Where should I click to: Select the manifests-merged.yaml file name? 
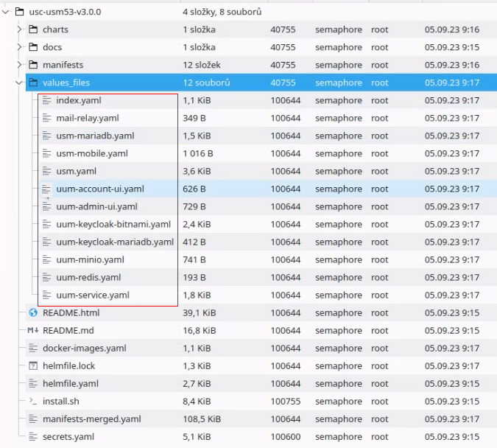[91, 419]
